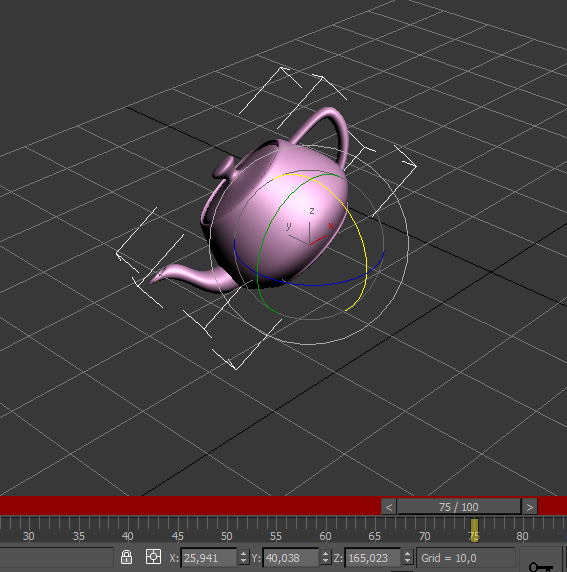Image resolution: width=567 pixels, height=572 pixels.
Task: Click the z axis label on gizmo
Action: [x=312, y=210]
